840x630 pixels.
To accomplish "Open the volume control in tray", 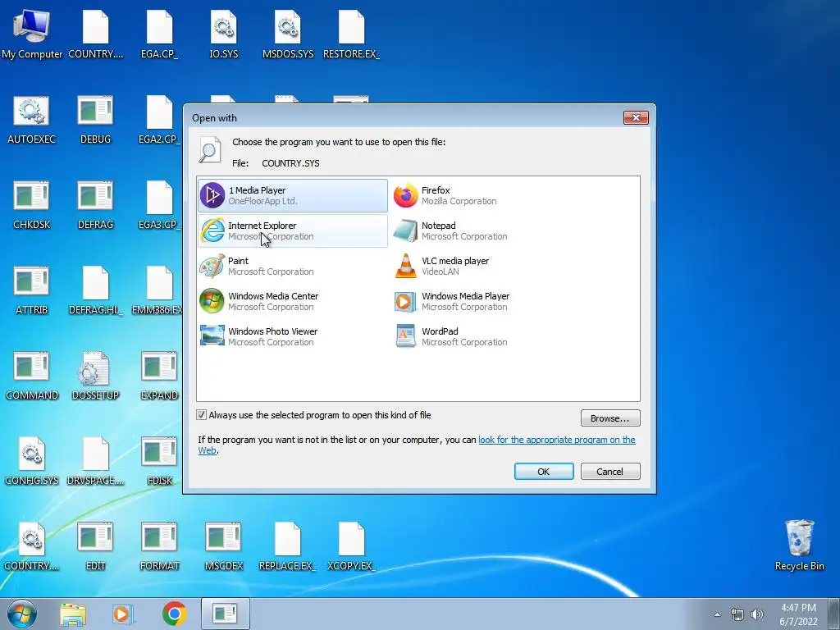I will click(x=757, y=614).
